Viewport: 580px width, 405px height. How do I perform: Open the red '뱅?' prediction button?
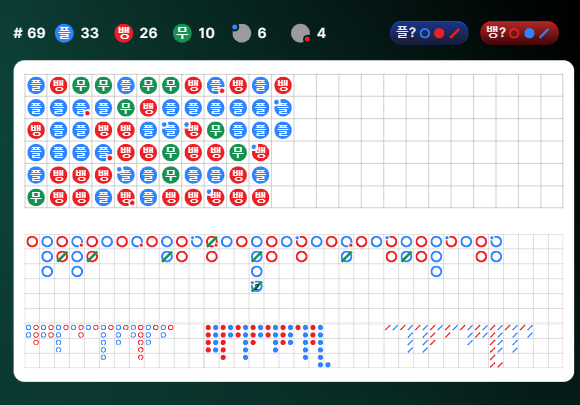(519, 33)
